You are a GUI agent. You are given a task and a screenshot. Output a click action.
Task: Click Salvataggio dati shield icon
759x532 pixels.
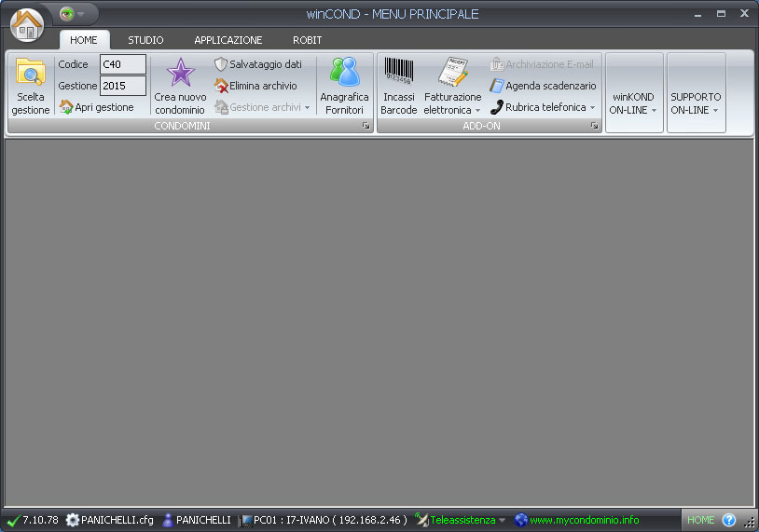coord(221,64)
